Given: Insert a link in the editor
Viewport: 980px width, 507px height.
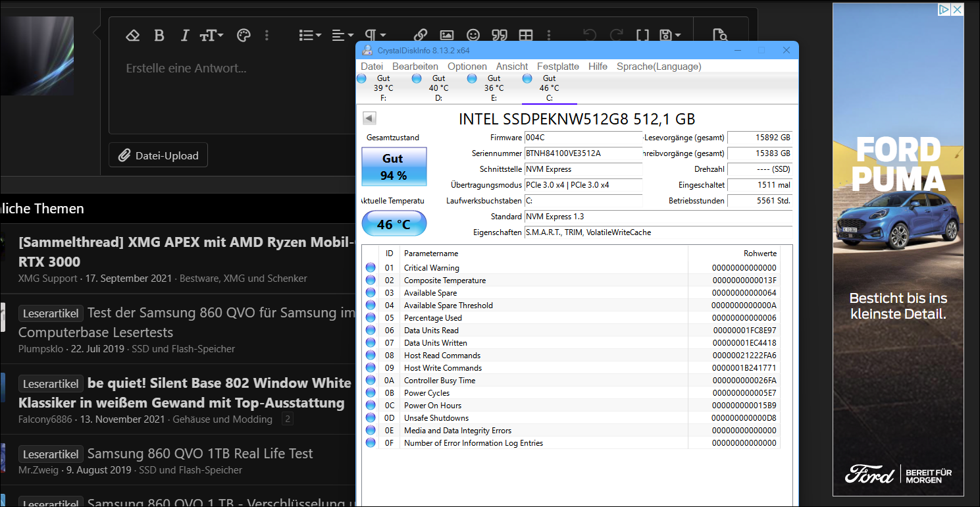Looking at the screenshot, I should pyautogui.click(x=421, y=36).
